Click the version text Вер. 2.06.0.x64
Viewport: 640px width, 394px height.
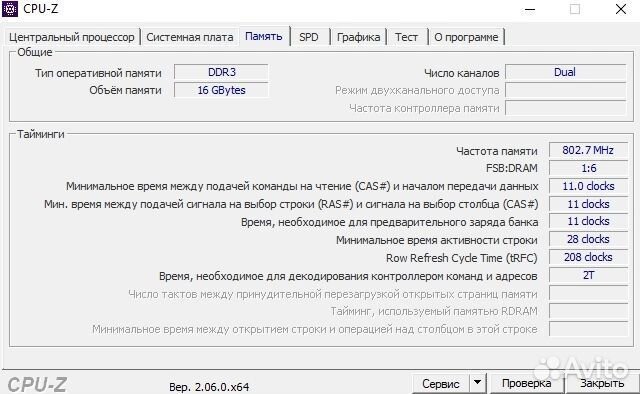(x=209, y=387)
